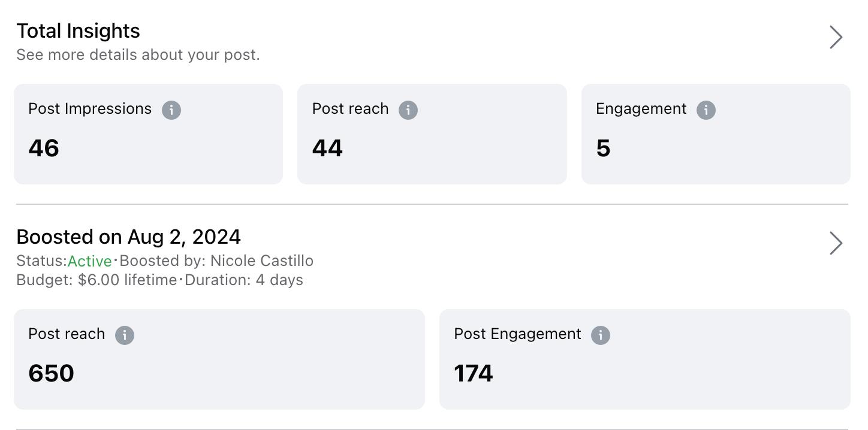Click the 174 post engagement value
Screen dimensions: 868x430
tap(474, 373)
